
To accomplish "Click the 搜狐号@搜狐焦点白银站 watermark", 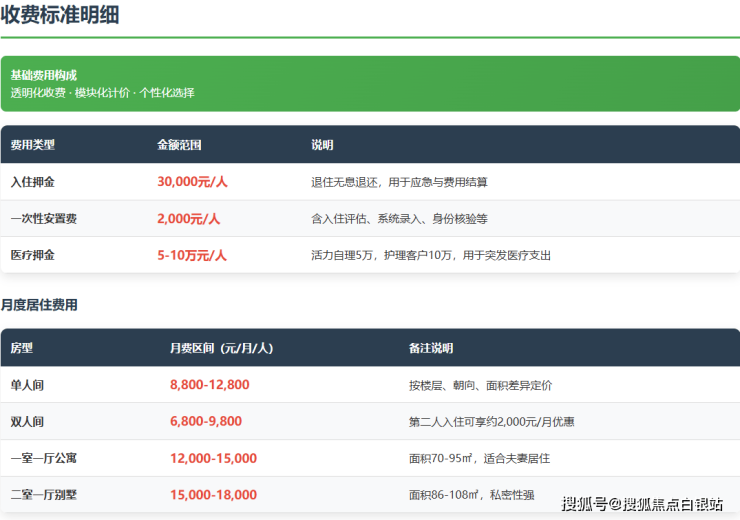I will click(641, 503).
